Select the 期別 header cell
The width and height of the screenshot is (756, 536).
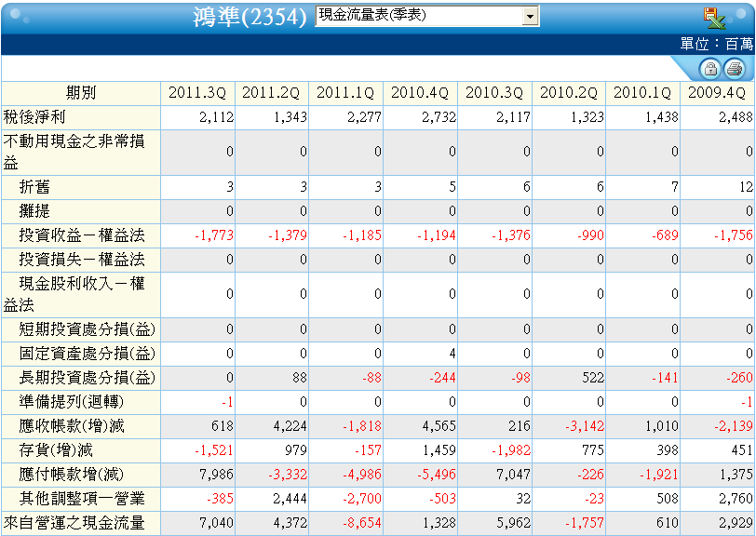tap(81, 92)
